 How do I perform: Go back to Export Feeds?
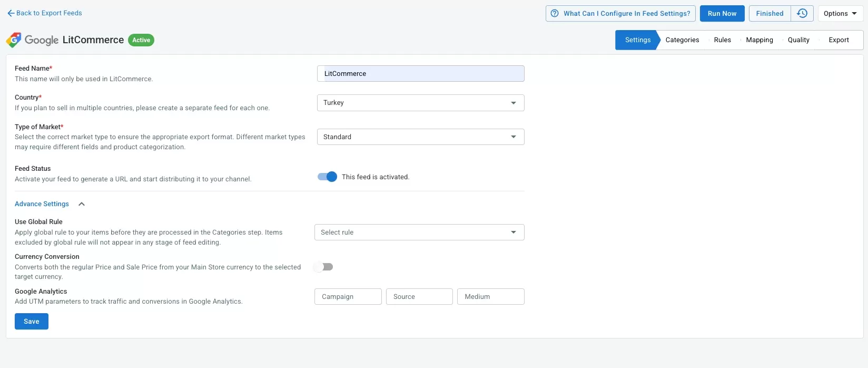coord(44,13)
